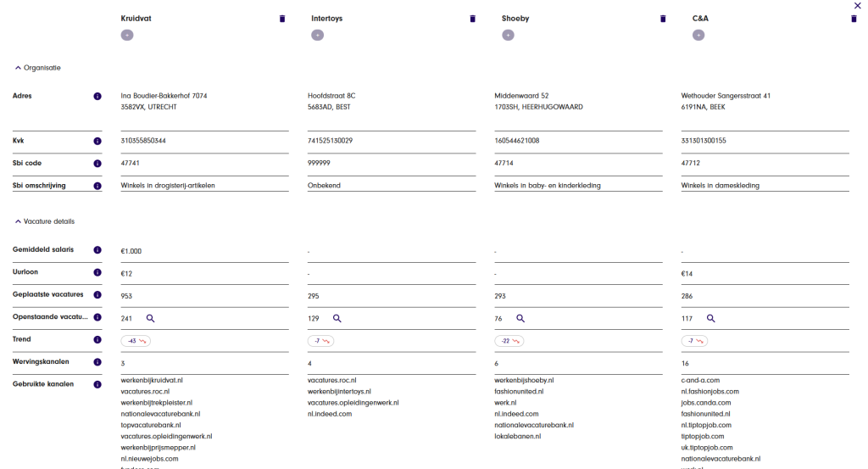Search Kruidvat's 241 open vacancies
This screenshot has width=868, height=469.
pyautogui.click(x=150, y=318)
